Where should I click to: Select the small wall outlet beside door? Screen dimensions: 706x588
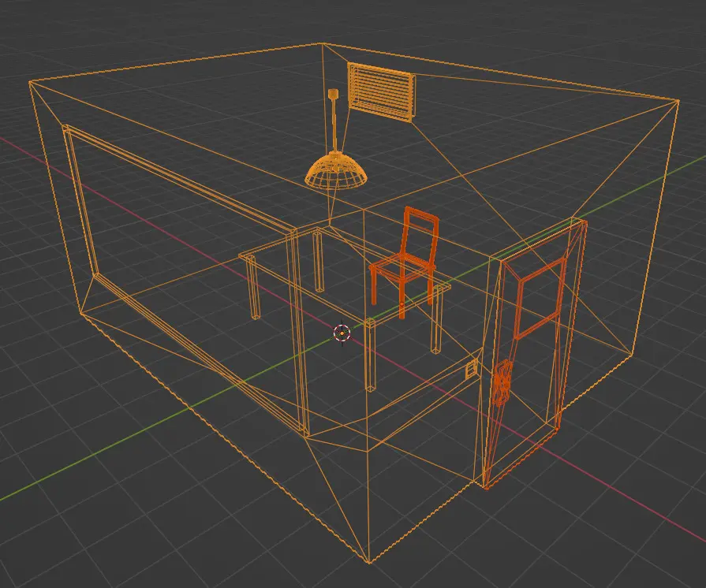pyautogui.click(x=472, y=368)
